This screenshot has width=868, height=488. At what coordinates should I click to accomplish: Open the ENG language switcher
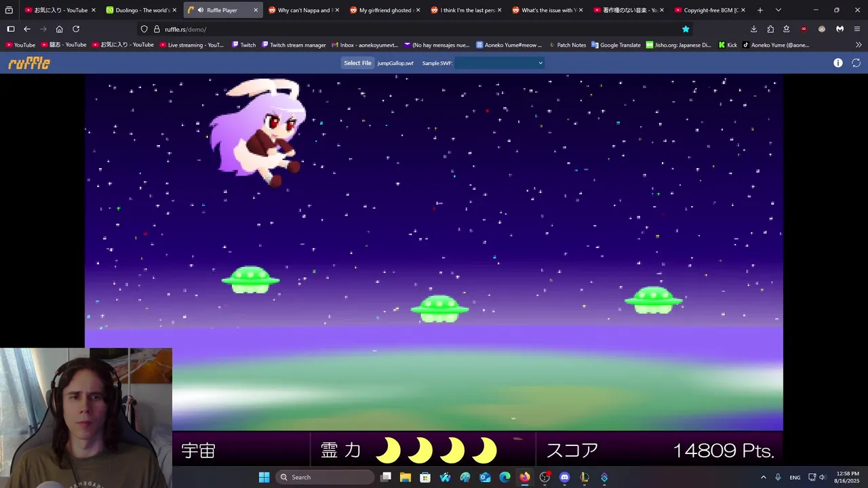point(795,477)
